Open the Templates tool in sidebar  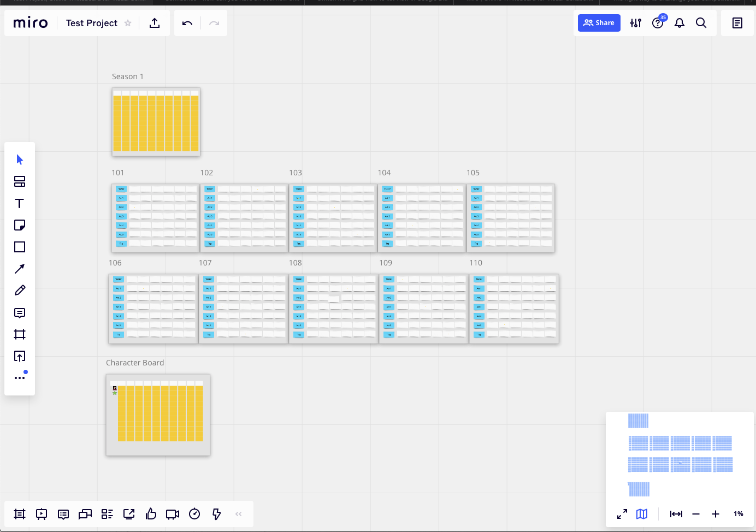(x=20, y=181)
